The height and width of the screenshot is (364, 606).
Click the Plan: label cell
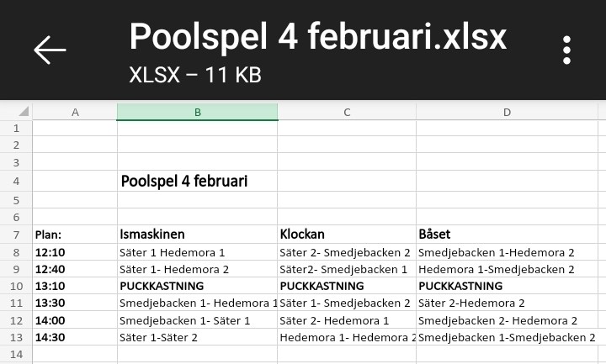point(49,235)
